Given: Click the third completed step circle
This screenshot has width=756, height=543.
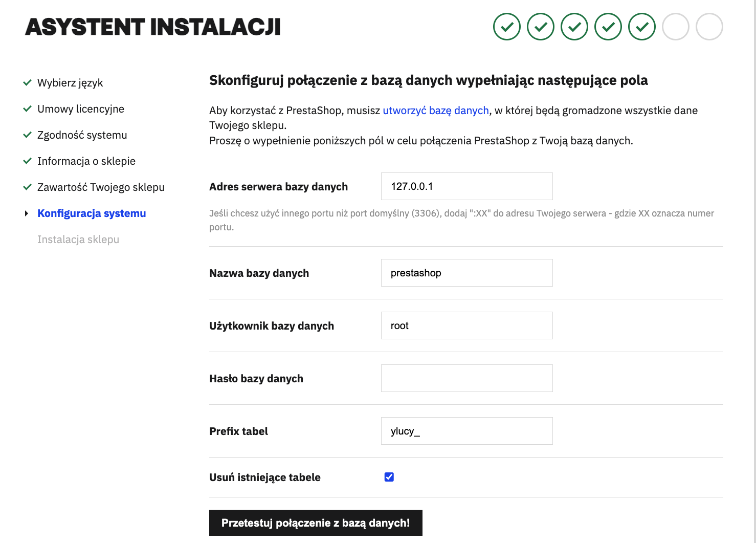Looking at the screenshot, I should (x=574, y=27).
